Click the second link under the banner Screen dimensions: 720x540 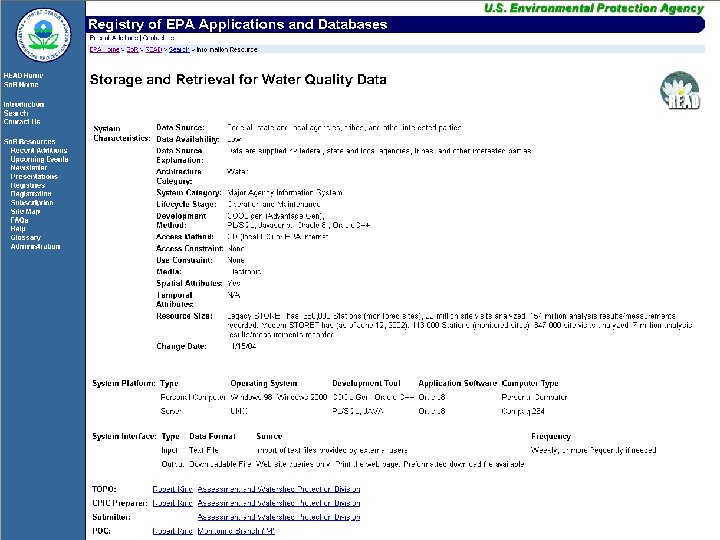[158, 38]
